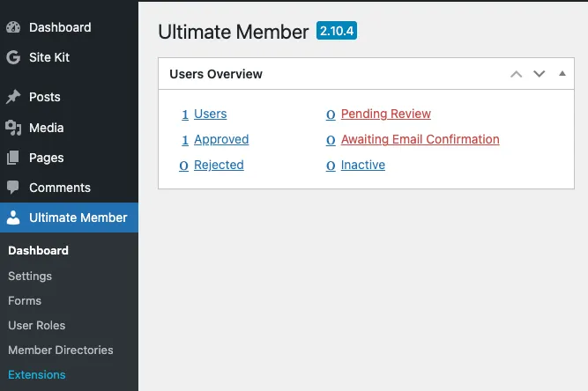Click the Ultimate Member person icon
This screenshot has width=588, height=391.
13,218
